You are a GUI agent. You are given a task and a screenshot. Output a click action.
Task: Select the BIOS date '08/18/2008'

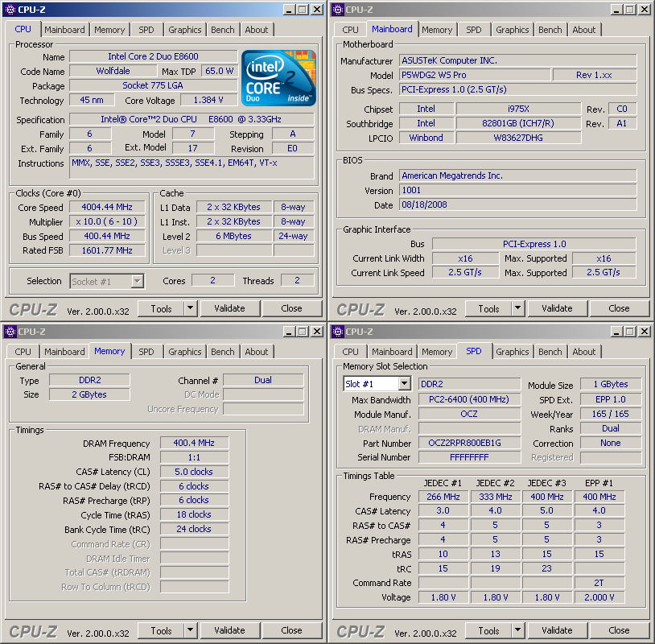(x=518, y=204)
